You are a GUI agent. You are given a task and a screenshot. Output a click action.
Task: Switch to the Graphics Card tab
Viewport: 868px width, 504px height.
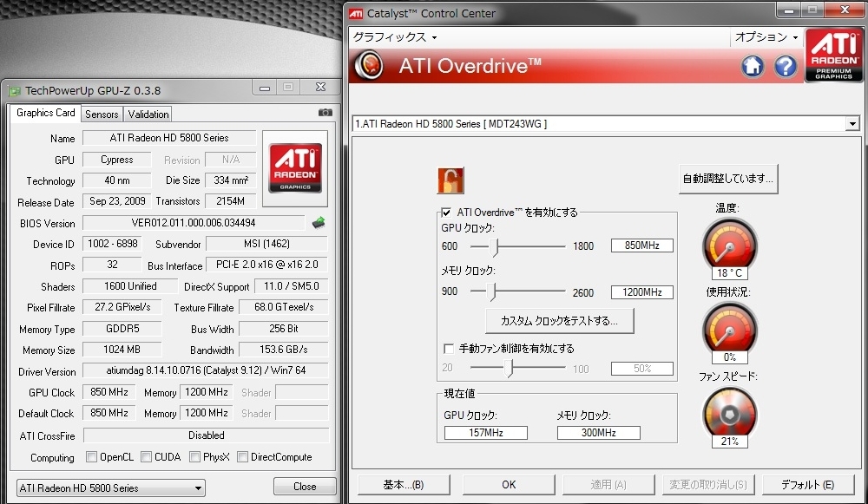[x=45, y=113]
